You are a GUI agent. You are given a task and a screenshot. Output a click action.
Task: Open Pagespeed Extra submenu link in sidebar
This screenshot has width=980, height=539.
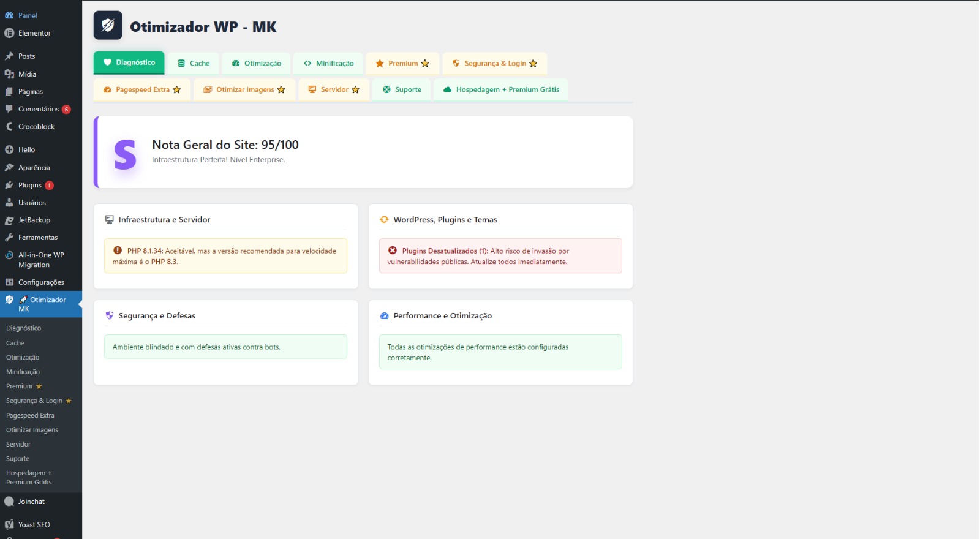coord(30,415)
